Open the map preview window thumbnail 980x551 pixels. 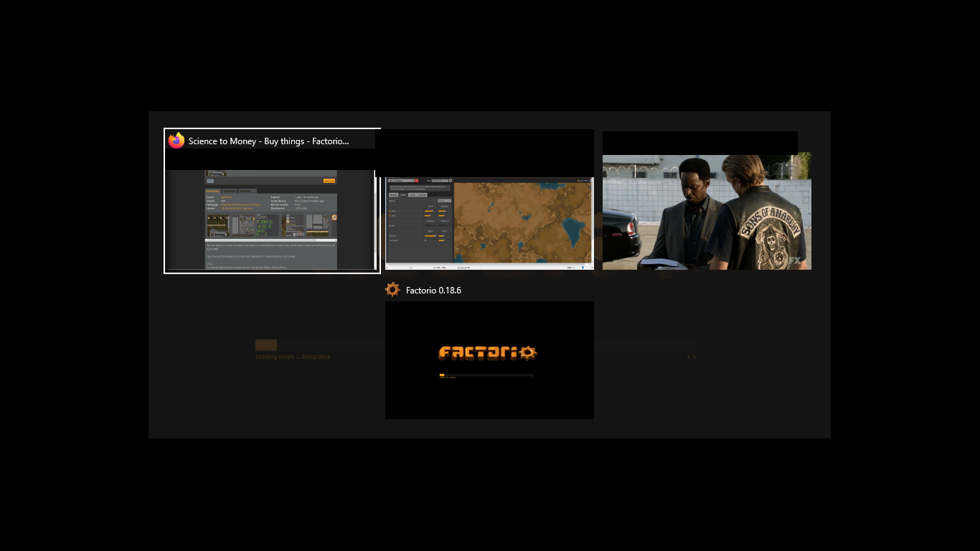pos(489,222)
